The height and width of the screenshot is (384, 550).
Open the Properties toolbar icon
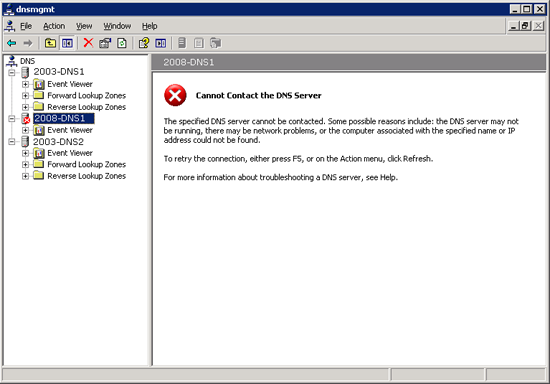pyautogui.click(x=105, y=43)
